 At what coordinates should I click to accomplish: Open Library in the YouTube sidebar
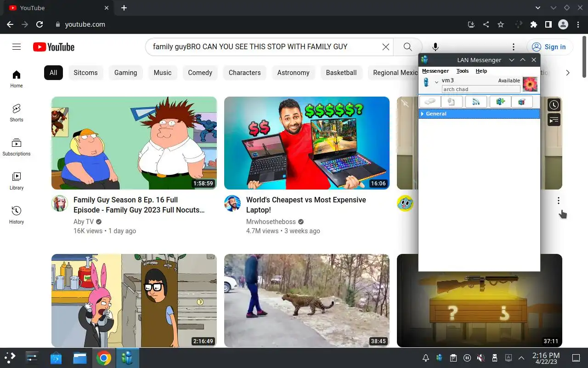pos(17,181)
